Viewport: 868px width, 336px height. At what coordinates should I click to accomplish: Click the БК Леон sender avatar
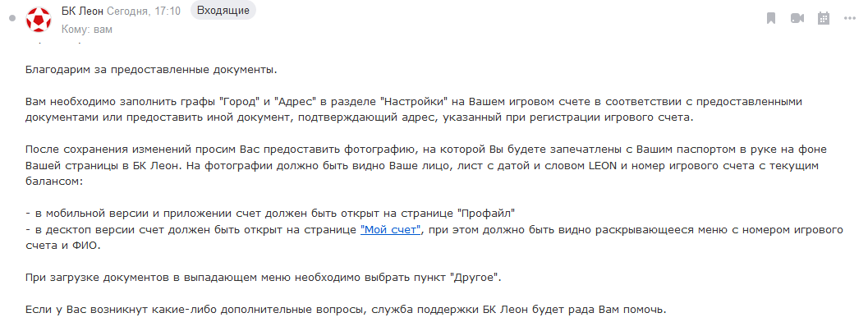[x=39, y=18]
